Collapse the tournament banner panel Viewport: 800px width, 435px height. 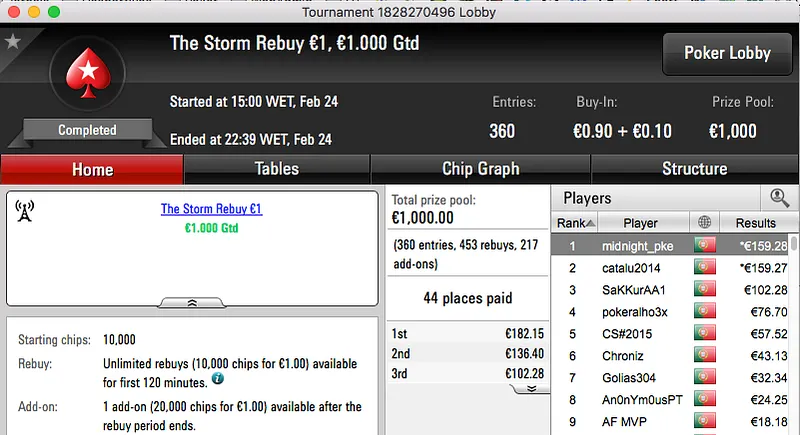[192, 301]
